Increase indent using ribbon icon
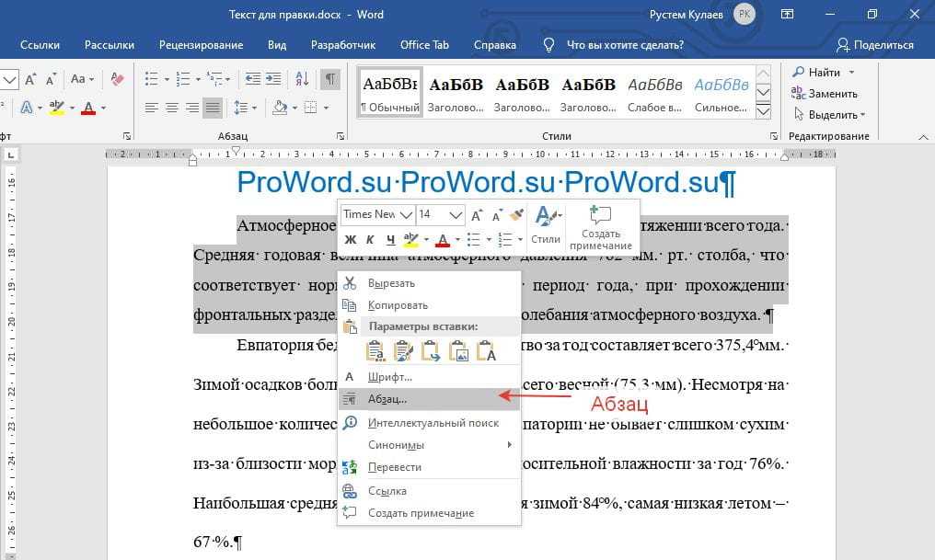Viewport: 935px width, 560px height. coord(274,79)
